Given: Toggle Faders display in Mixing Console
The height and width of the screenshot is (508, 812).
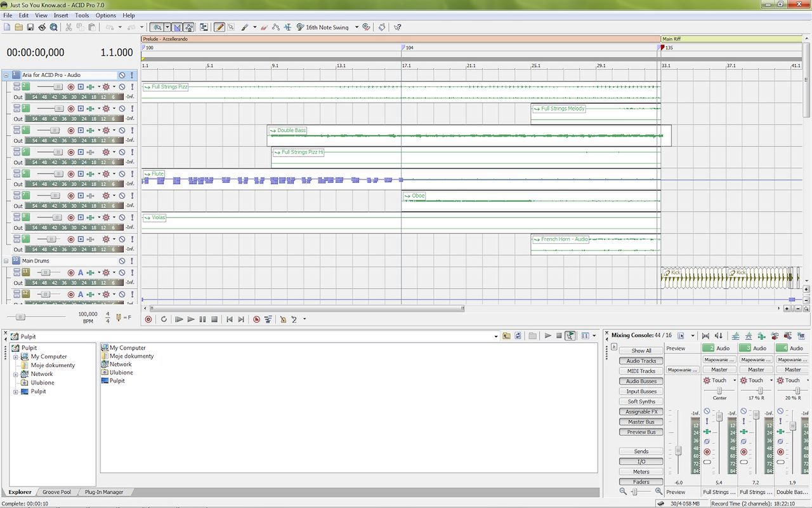Looking at the screenshot, I should coord(641,482).
